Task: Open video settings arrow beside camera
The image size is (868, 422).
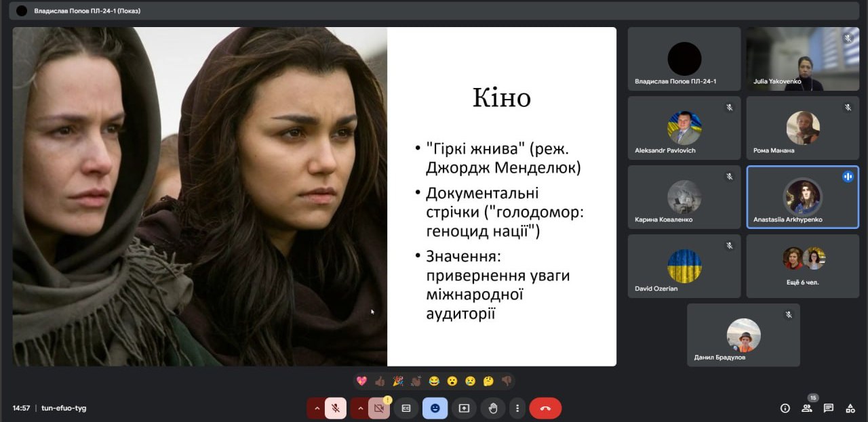Action: click(359, 408)
